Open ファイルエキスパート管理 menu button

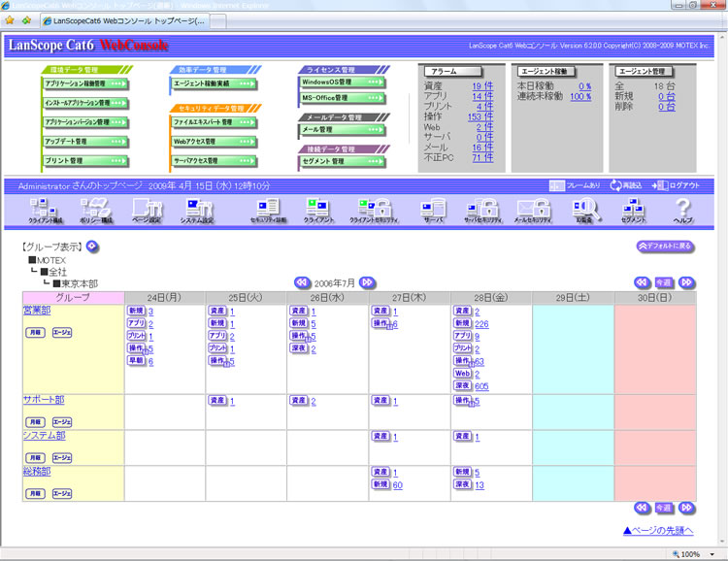(214, 122)
